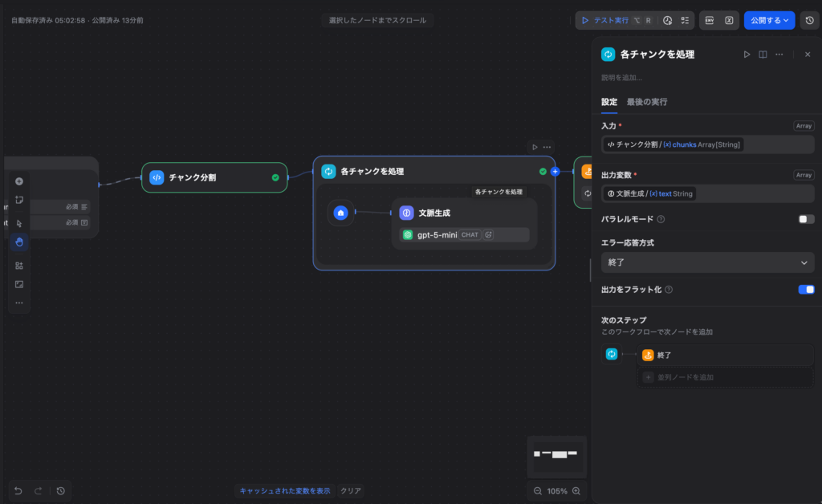The width and height of the screenshot is (822, 504).
Task: Open the node panel's three-dot menu
Action: pos(778,54)
